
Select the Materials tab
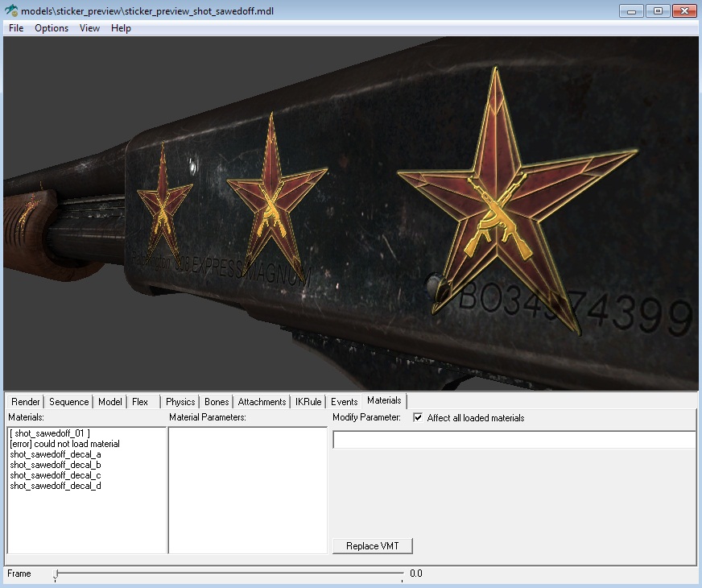[x=384, y=400]
